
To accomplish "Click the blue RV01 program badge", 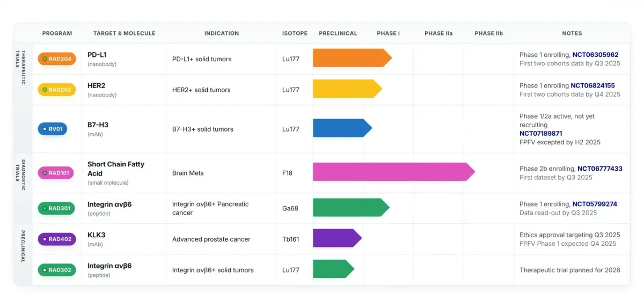I will [53, 129].
